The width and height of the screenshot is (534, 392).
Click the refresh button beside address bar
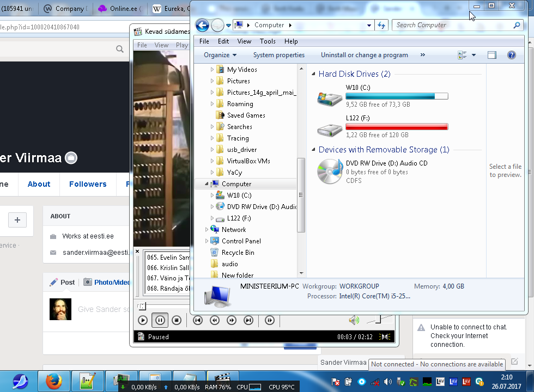(381, 25)
